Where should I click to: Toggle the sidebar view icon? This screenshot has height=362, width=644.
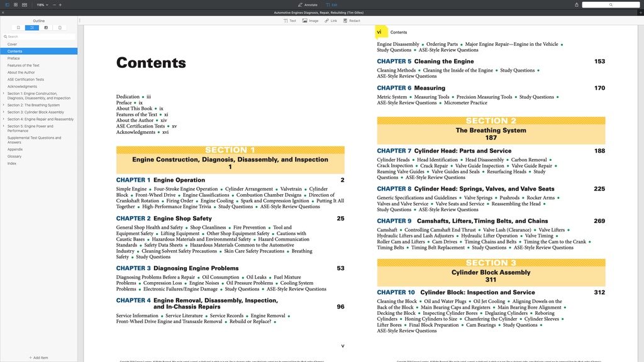pos(8,4)
